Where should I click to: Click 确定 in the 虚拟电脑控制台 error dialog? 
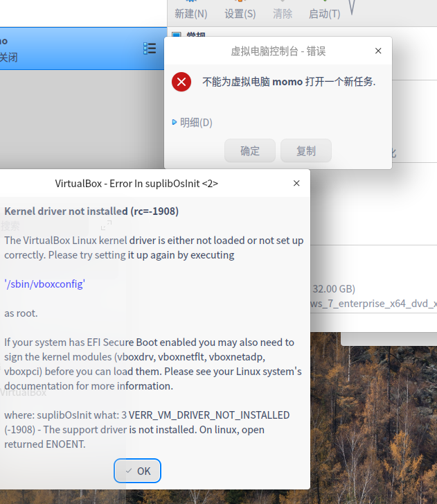click(250, 150)
